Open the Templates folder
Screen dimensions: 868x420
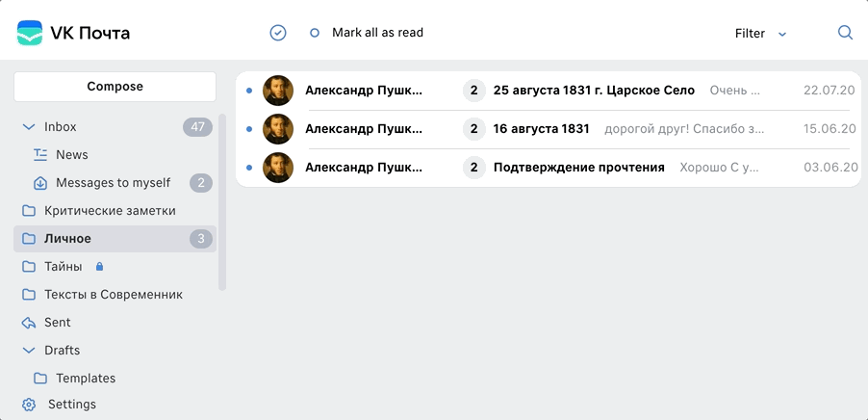(x=115, y=379)
